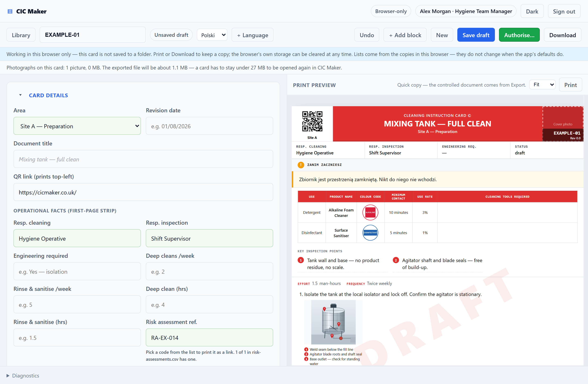Click the mixing tank photo thumbnail
Viewport: 588px width, 384px height.
click(333, 322)
